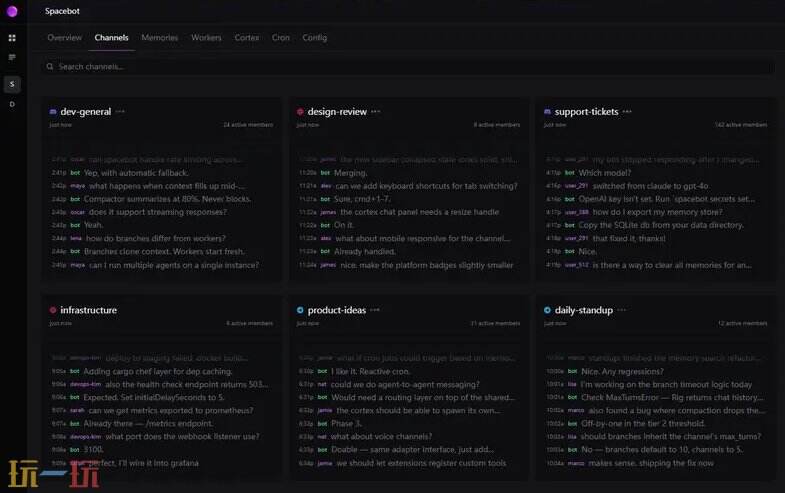Click message 'Compactor summarizes at 80%. Never blocks.'
Viewport: 785px width, 493px height.
pyautogui.click(x=167, y=199)
